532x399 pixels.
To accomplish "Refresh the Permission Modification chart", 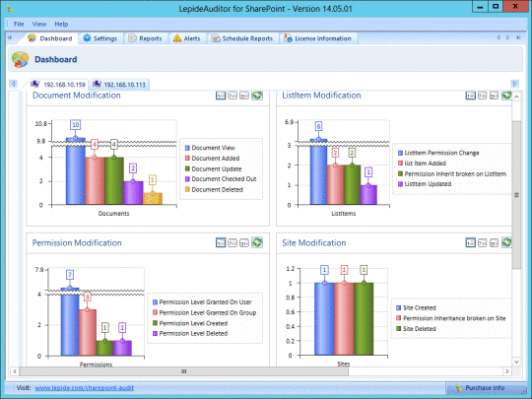I will click(x=257, y=242).
